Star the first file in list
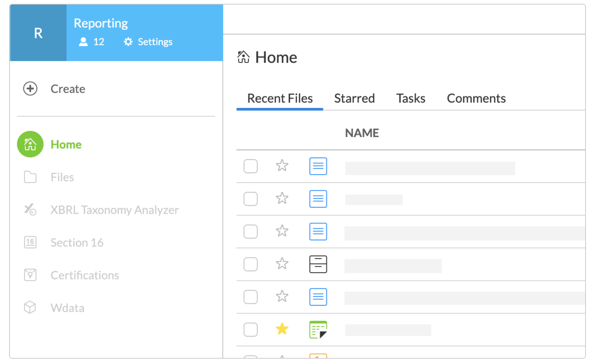The image size is (608, 364). (282, 166)
